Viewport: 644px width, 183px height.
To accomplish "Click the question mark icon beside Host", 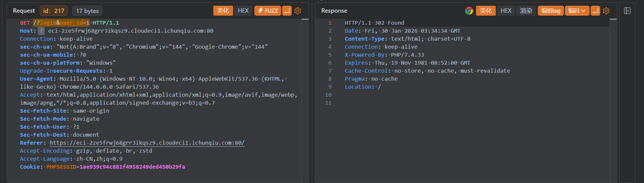I will coord(41,31).
